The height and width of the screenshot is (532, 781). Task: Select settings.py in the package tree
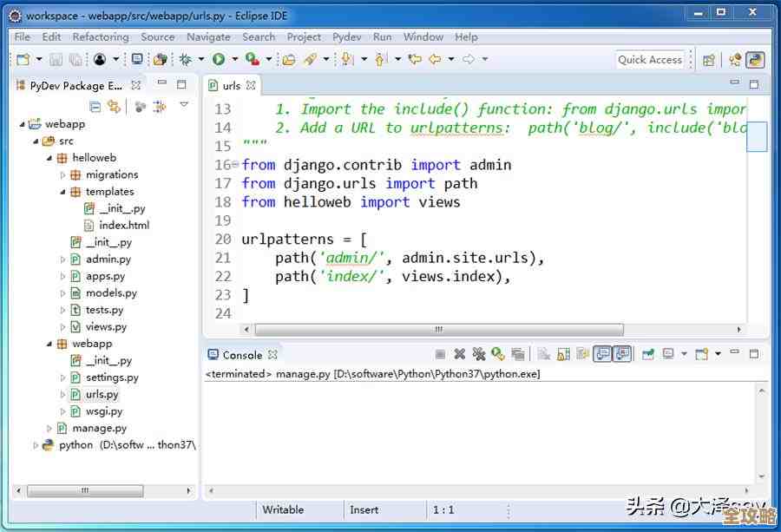point(112,378)
